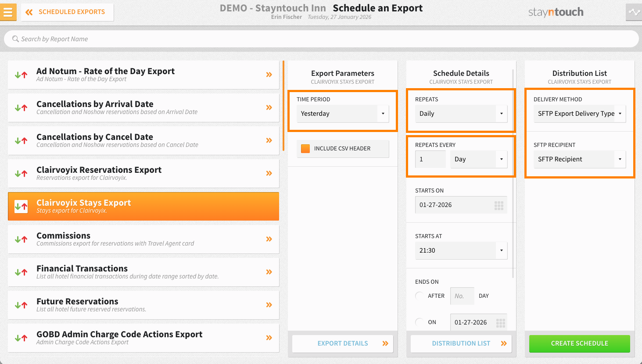Click export arrows icon for Clairvoyix Reservations Export

pyautogui.click(x=21, y=174)
